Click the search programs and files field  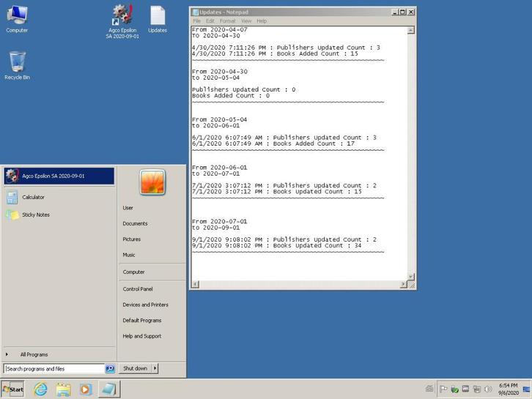(54, 369)
